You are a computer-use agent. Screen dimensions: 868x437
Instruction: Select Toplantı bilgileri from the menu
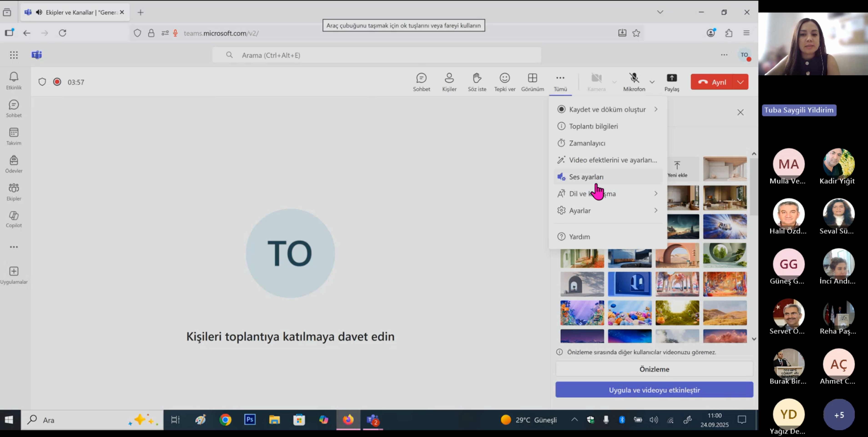point(593,126)
